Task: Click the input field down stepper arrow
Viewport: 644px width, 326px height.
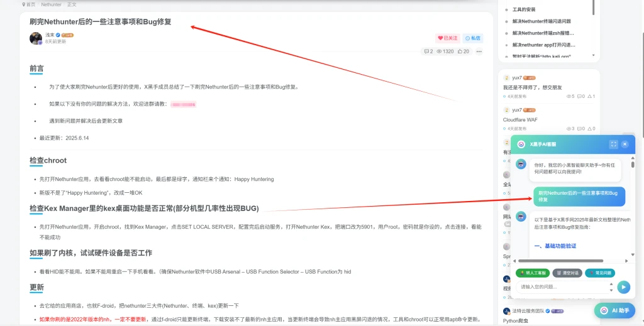Action: coord(611,290)
